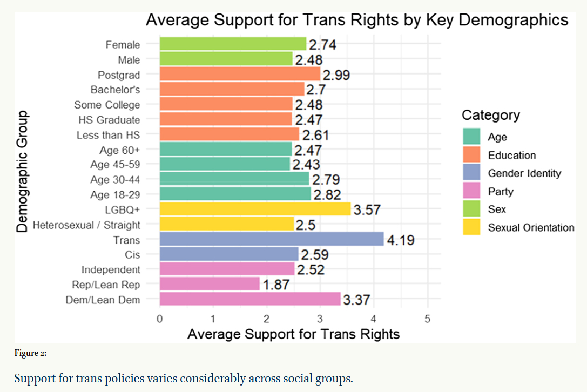Click the Party legend color swatch

[471, 192]
